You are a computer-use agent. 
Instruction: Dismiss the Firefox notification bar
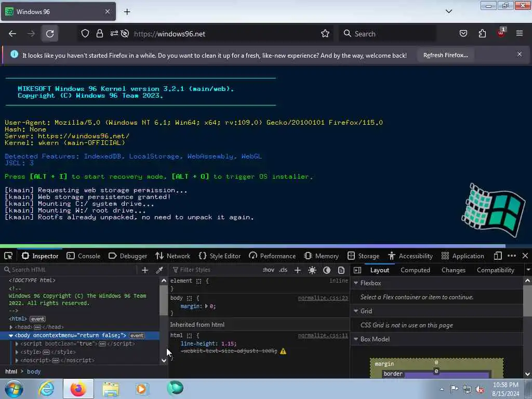coord(520,54)
